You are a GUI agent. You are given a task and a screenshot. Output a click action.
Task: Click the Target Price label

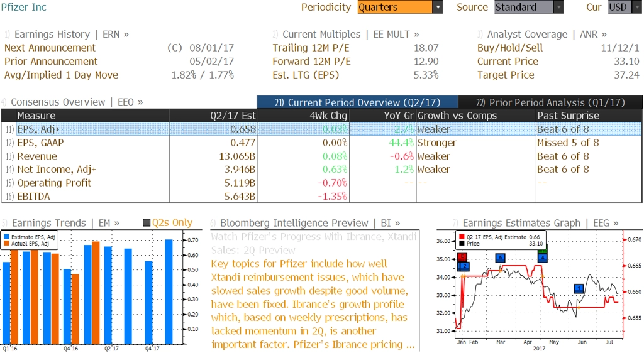point(506,75)
